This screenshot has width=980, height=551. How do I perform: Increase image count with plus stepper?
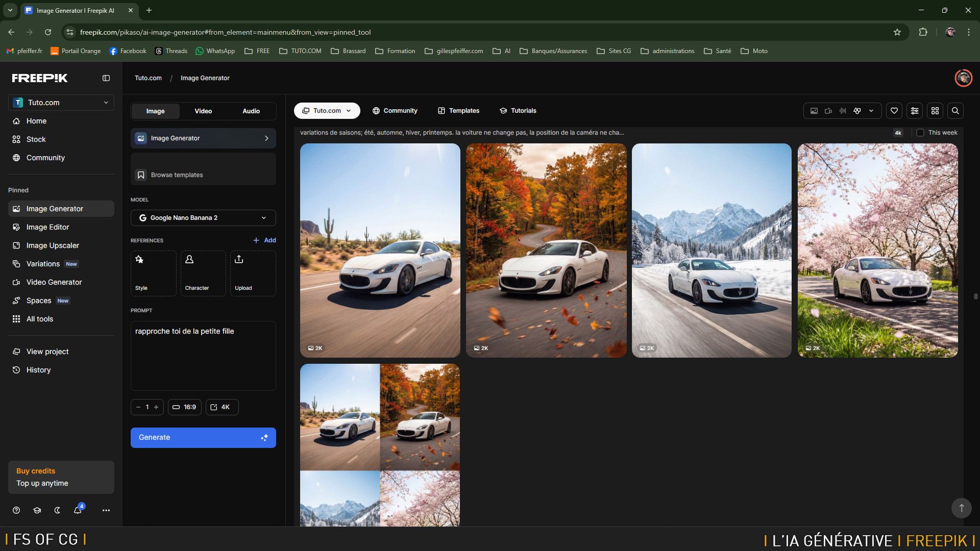[x=156, y=407]
